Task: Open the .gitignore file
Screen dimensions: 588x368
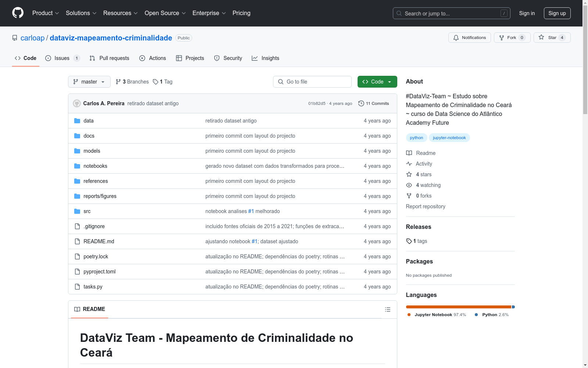Action: (94, 226)
